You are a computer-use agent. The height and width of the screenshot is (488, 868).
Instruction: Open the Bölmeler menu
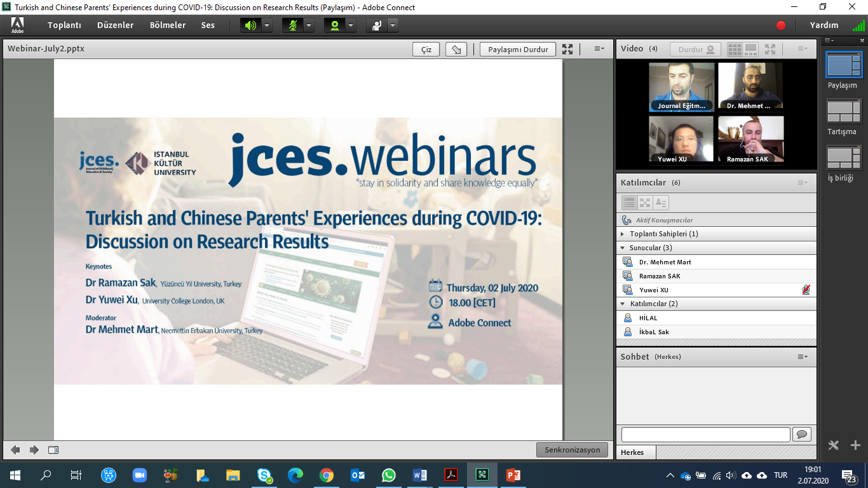168,25
